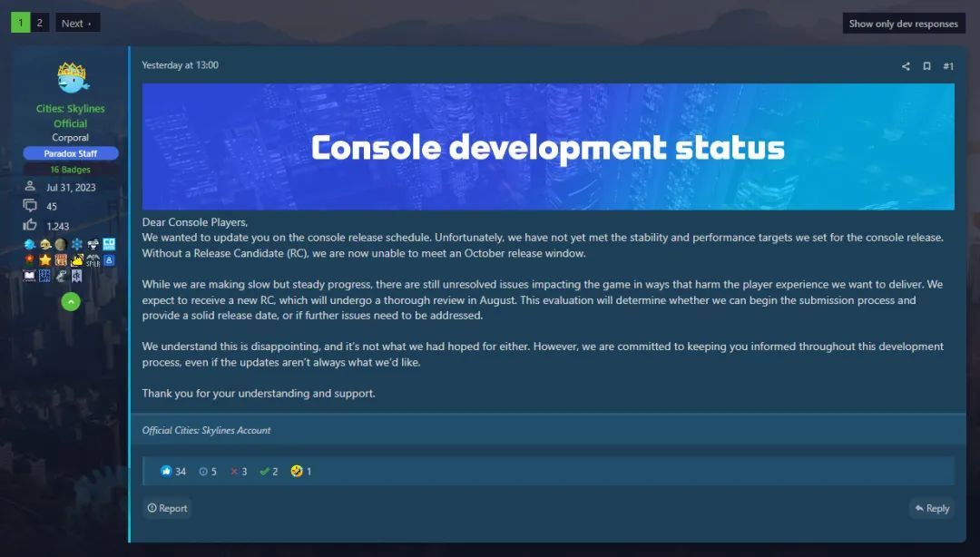980x557 pixels.
Task: Click the Cities: Skylines Official avatar
Action: pos(73,78)
